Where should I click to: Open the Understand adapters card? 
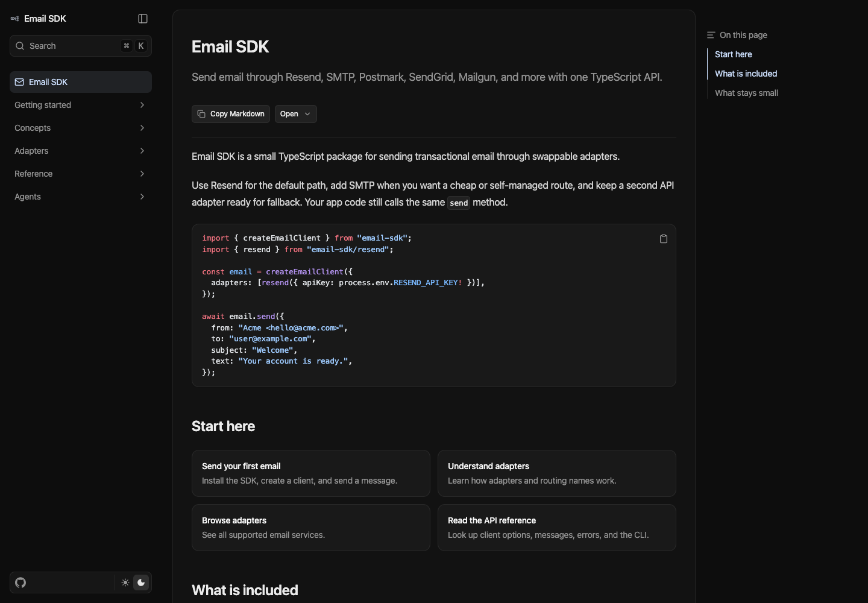click(x=557, y=473)
